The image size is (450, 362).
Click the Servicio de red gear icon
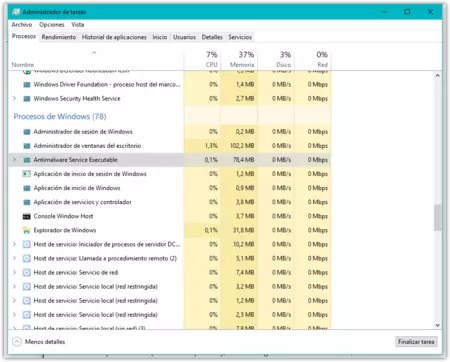(x=27, y=272)
